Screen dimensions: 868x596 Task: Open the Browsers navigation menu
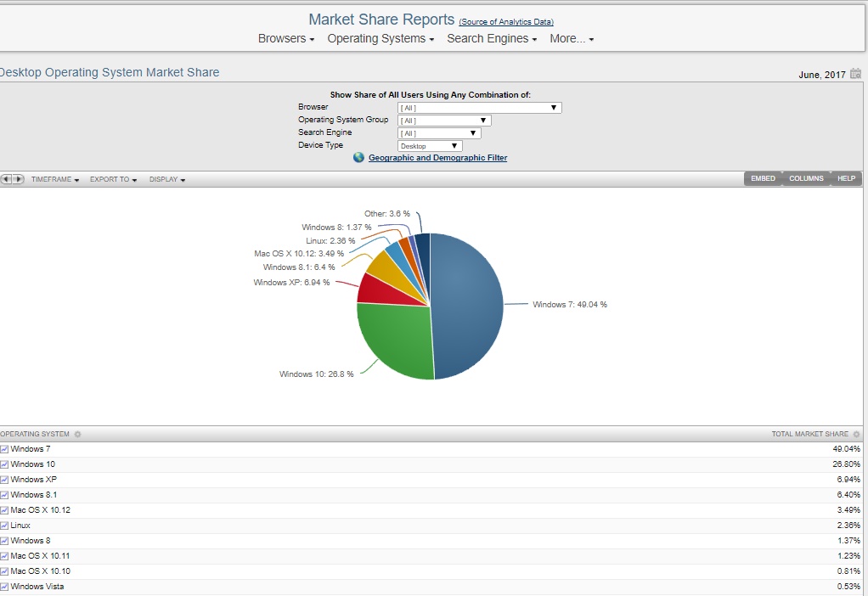point(285,39)
